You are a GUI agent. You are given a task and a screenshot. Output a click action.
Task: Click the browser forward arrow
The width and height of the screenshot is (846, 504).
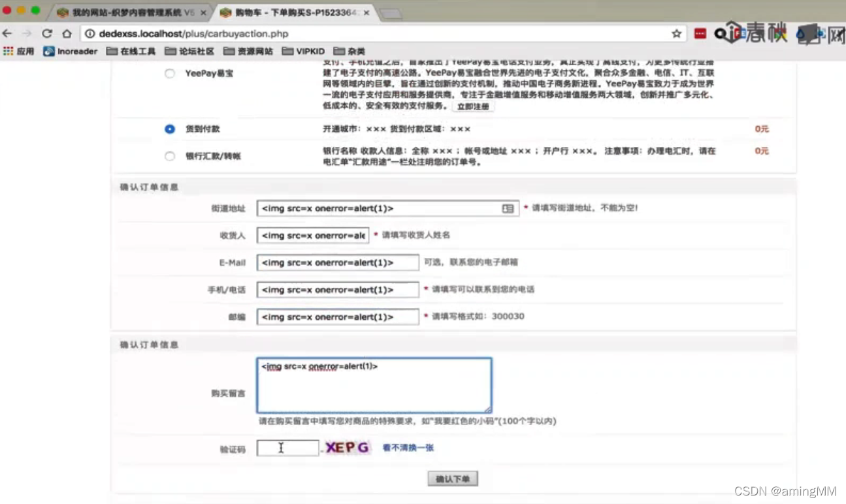pyautogui.click(x=27, y=33)
